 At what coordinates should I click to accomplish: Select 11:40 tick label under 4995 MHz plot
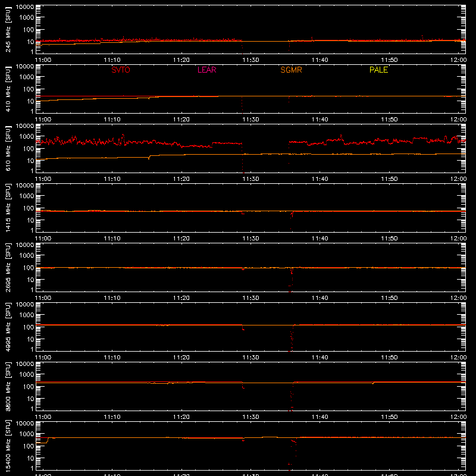(320, 358)
